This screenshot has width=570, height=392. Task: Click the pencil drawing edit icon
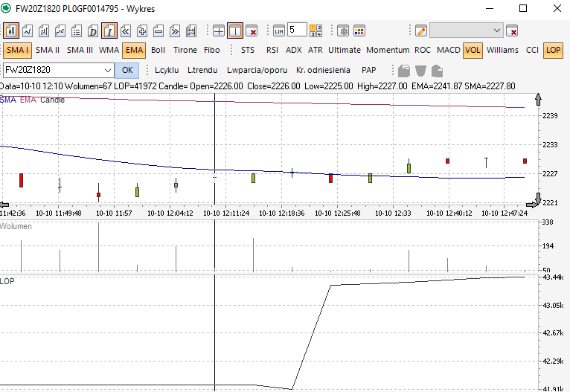420,30
